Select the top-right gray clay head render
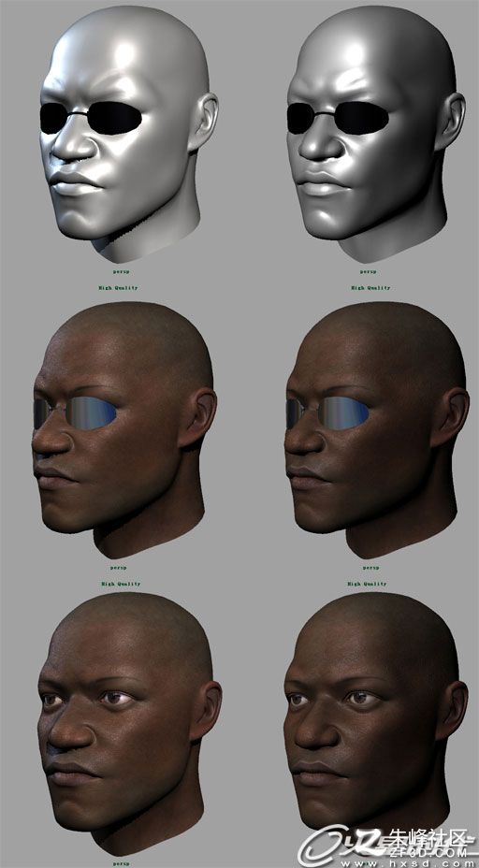Screen dimensions: 479x868 pyautogui.click(x=376, y=135)
